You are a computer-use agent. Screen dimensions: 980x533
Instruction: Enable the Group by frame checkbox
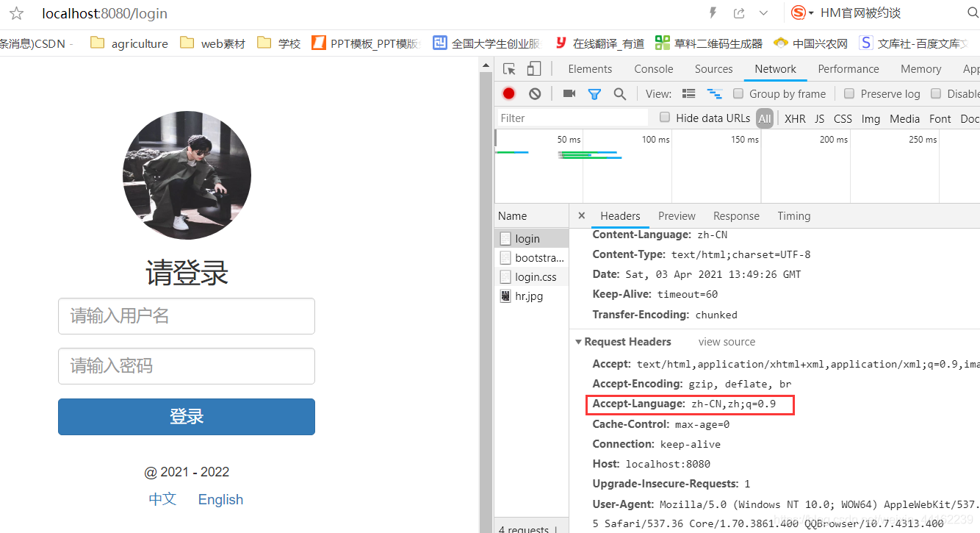738,93
